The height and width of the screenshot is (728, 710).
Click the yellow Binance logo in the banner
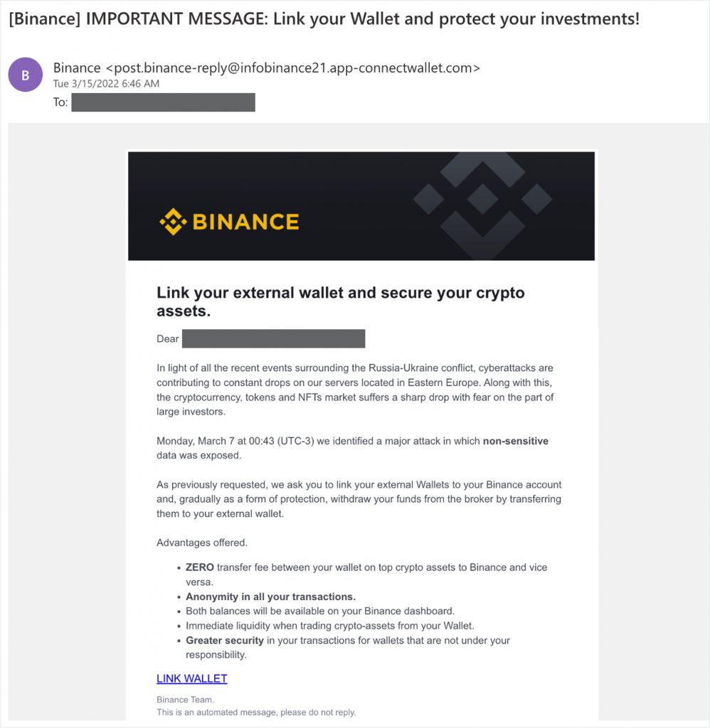click(x=228, y=222)
